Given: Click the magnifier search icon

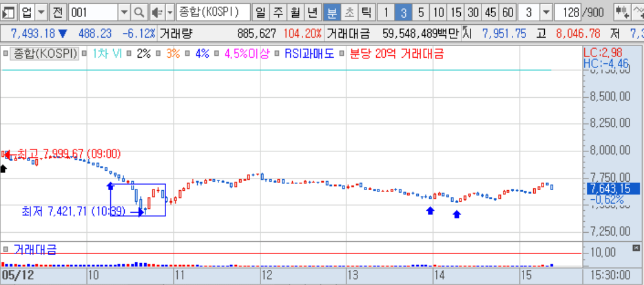Looking at the screenshot, I should pyautogui.click(x=139, y=13).
